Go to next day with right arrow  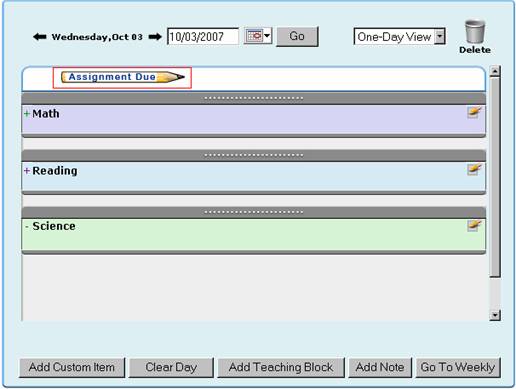pos(155,37)
